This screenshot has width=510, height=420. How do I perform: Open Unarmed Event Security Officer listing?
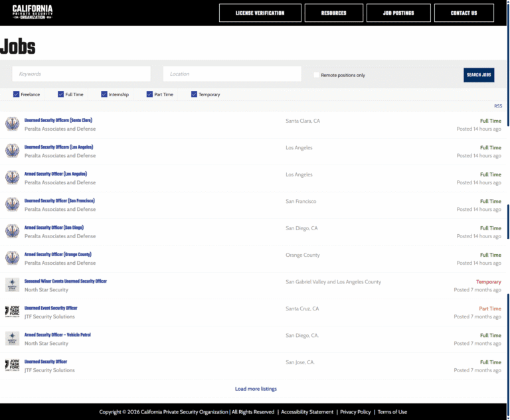50,308
